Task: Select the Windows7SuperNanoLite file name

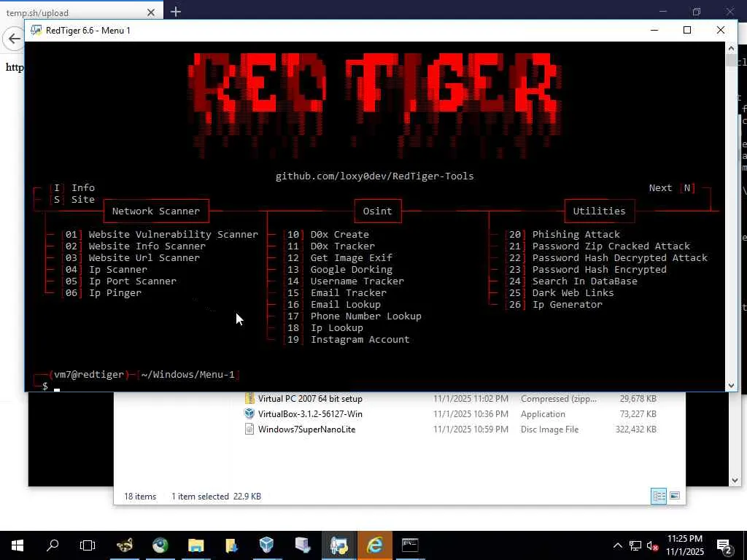Action: click(x=307, y=429)
